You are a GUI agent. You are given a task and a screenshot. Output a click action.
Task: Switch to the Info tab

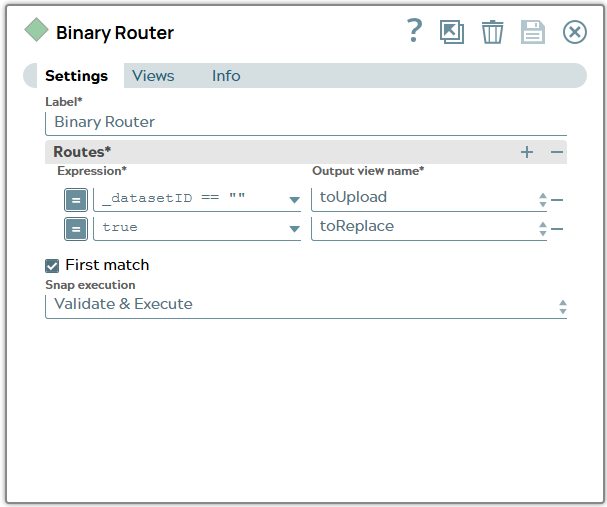point(226,75)
